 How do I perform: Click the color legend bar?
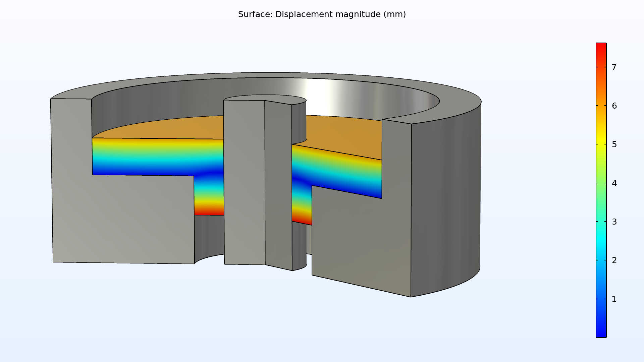click(x=601, y=190)
